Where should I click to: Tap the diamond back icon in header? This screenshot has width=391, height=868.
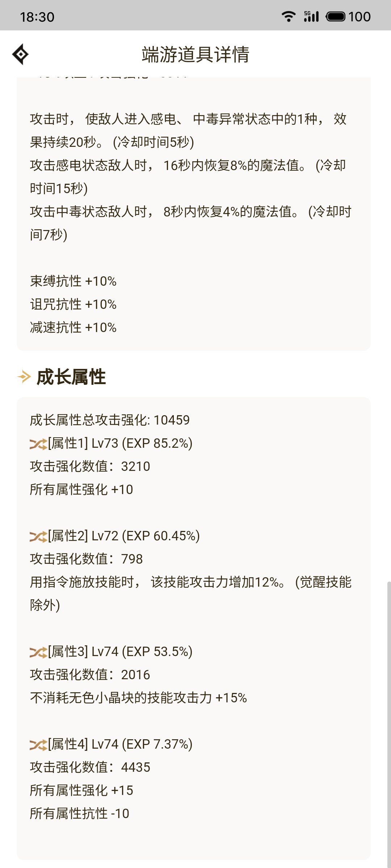click(x=21, y=54)
